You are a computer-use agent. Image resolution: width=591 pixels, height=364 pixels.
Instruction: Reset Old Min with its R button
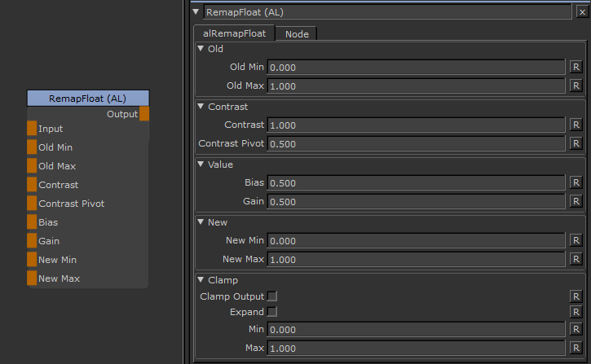[576, 68]
